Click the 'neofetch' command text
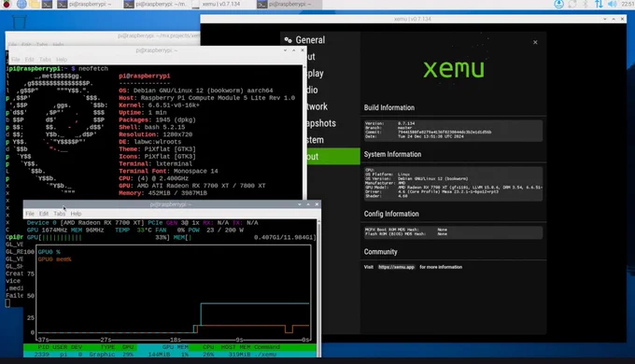The image size is (635, 364). (x=93, y=68)
